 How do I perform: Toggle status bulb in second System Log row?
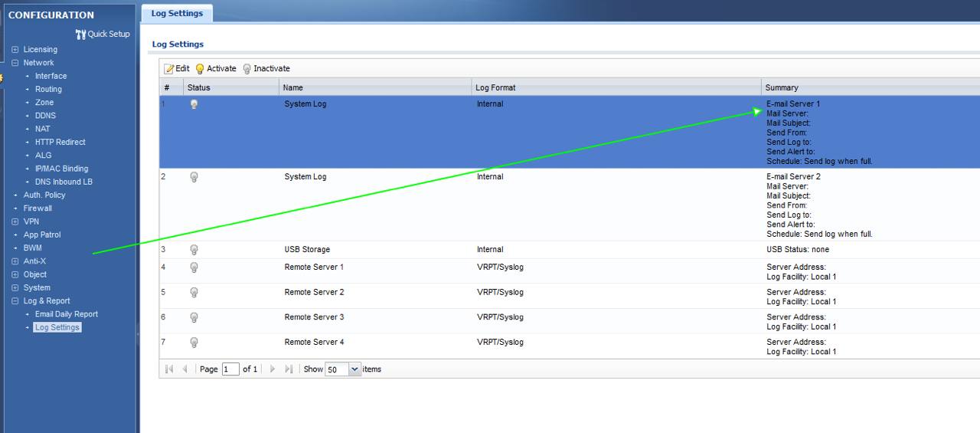tap(194, 177)
